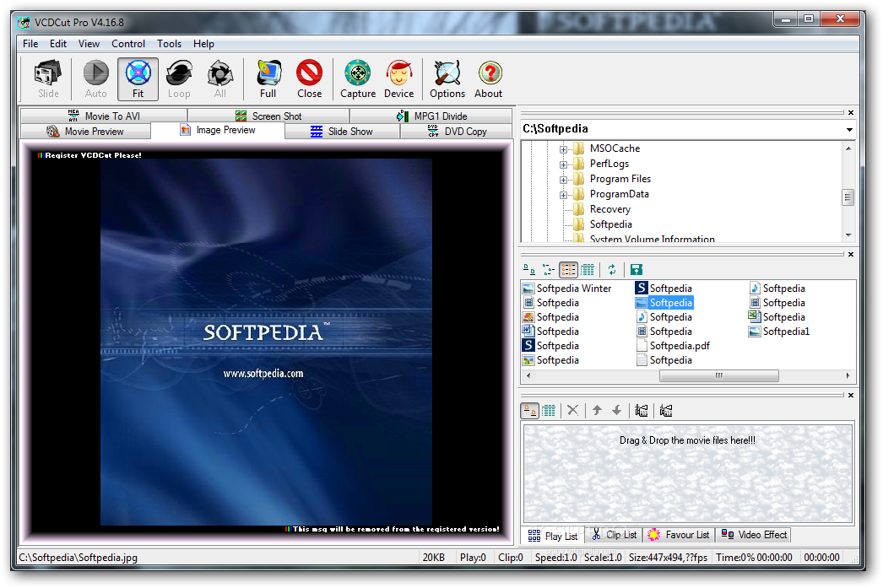Open the Control menu
883x588 pixels.
(127, 43)
